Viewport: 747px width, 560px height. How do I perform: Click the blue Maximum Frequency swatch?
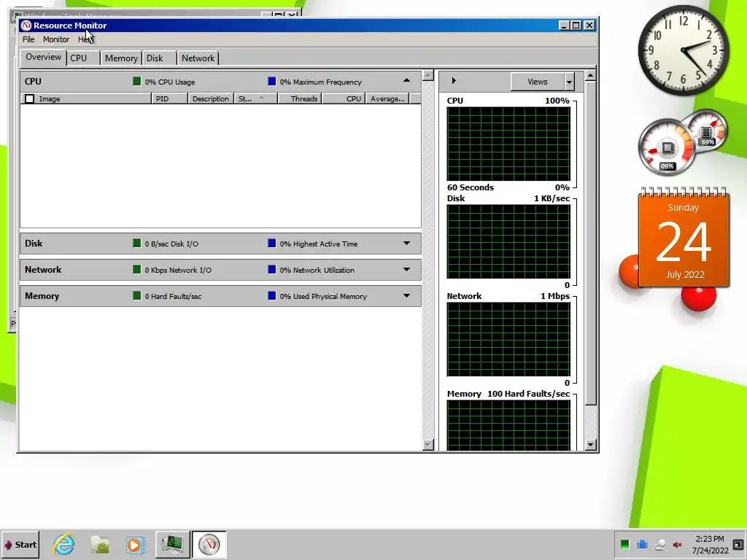click(271, 82)
